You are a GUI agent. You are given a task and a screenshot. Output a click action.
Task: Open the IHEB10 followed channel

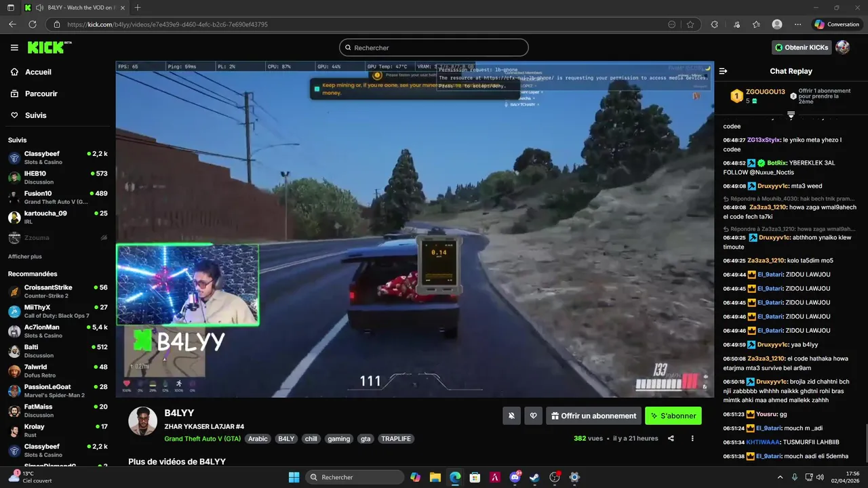pyautogui.click(x=58, y=178)
